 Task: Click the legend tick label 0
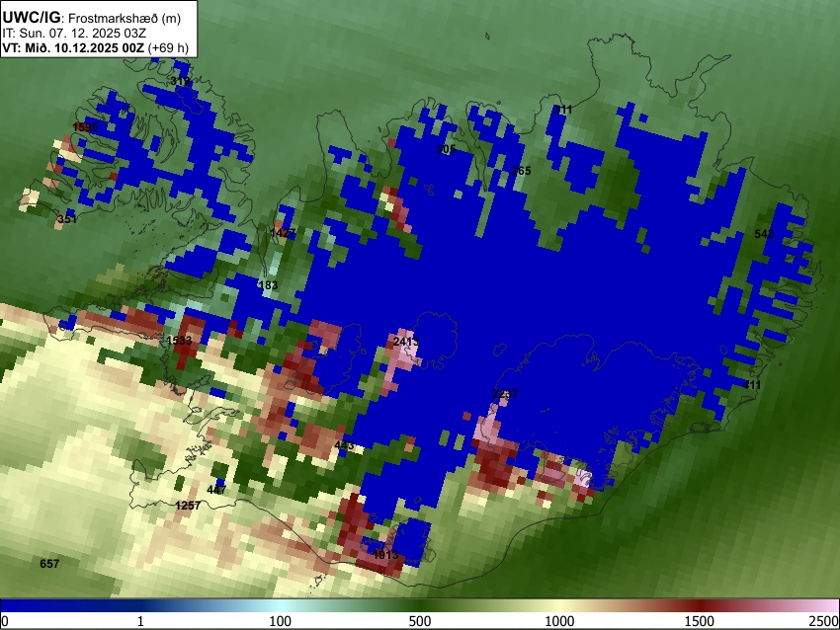click(5, 621)
